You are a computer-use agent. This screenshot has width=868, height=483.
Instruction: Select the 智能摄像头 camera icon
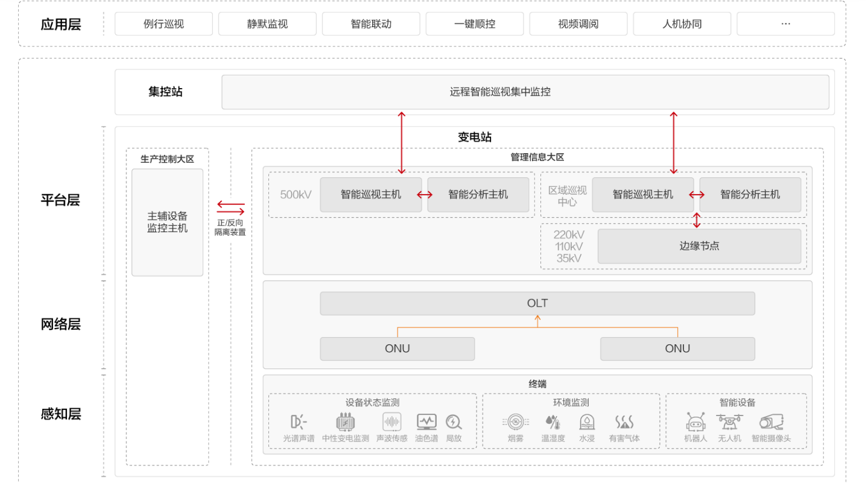pos(771,421)
